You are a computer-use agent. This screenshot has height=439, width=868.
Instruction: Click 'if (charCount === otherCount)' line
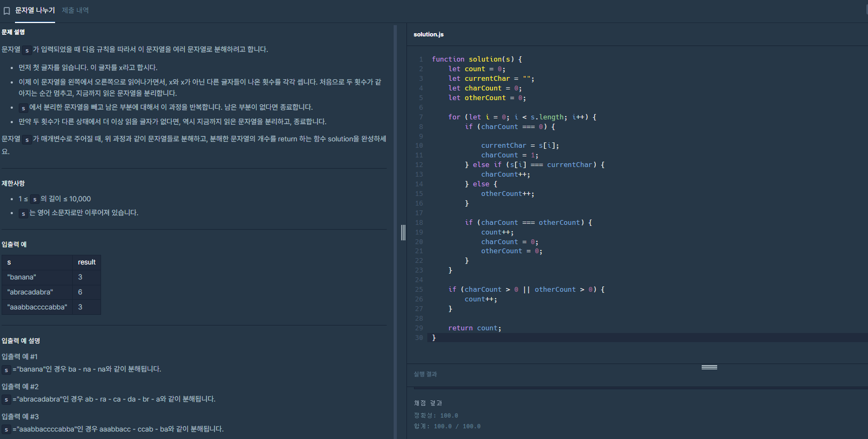click(x=528, y=223)
